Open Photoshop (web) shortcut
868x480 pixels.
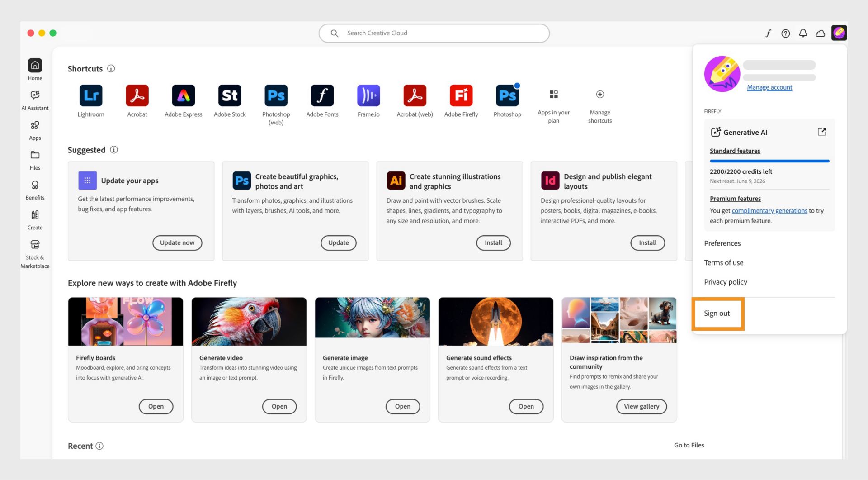[x=276, y=95]
